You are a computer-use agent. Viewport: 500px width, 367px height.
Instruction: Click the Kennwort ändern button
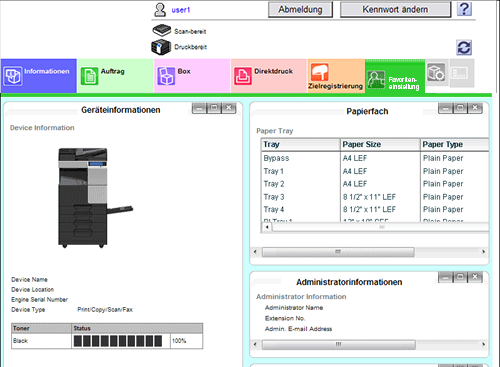tap(395, 10)
